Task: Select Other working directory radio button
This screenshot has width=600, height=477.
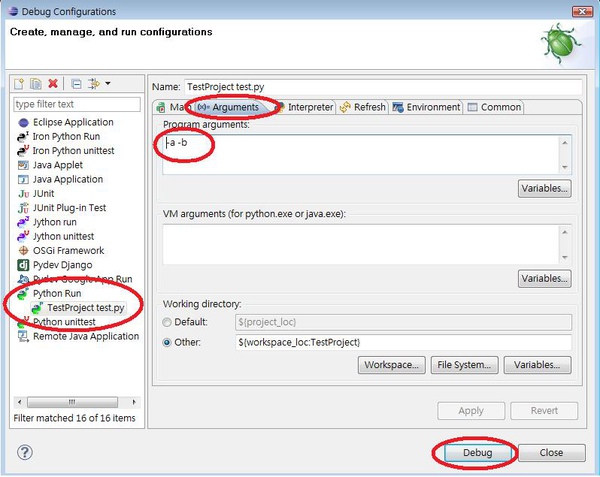Action: coord(167,342)
